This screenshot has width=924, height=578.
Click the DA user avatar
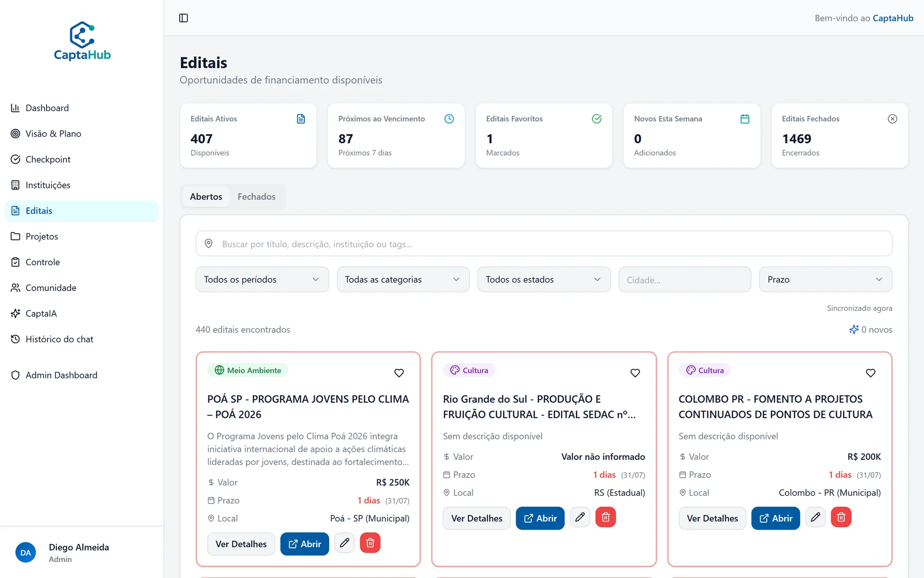pyautogui.click(x=26, y=553)
